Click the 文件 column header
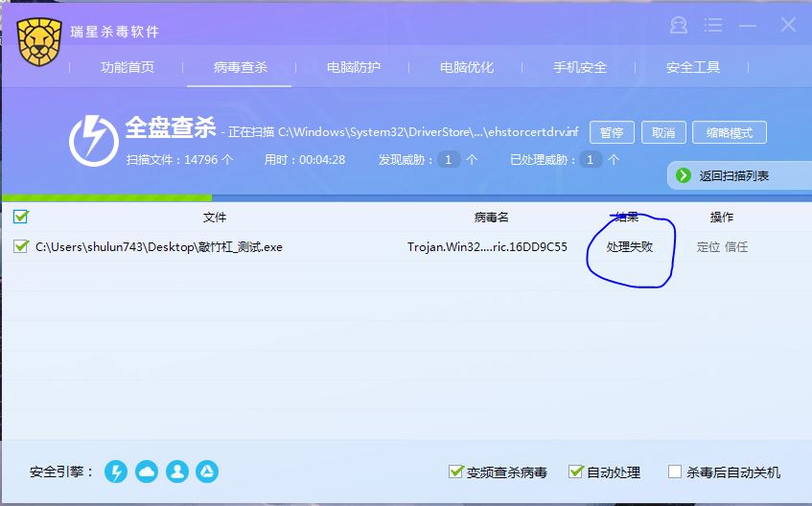The width and height of the screenshot is (812, 506). pyautogui.click(x=215, y=217)
